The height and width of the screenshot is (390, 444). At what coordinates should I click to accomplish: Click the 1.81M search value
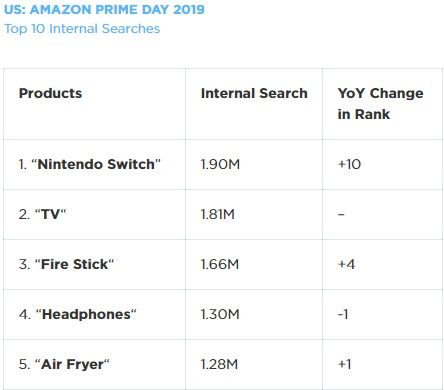[x=218, y=214]
